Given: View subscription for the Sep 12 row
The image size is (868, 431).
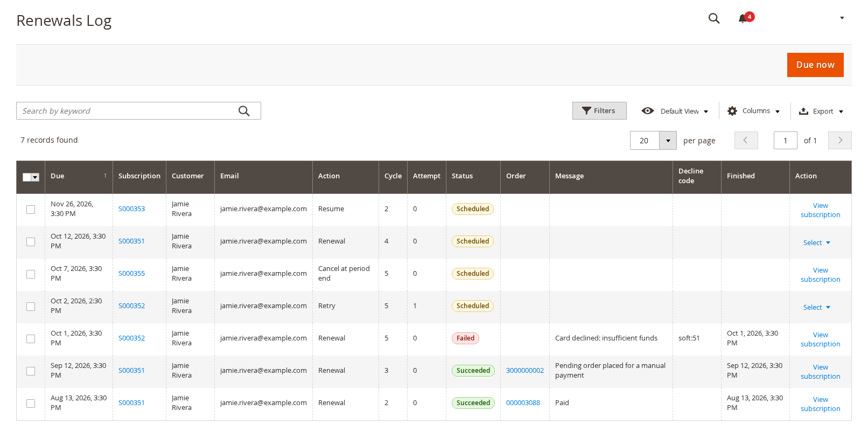Looking at the screenshot, I should (820, 372).
